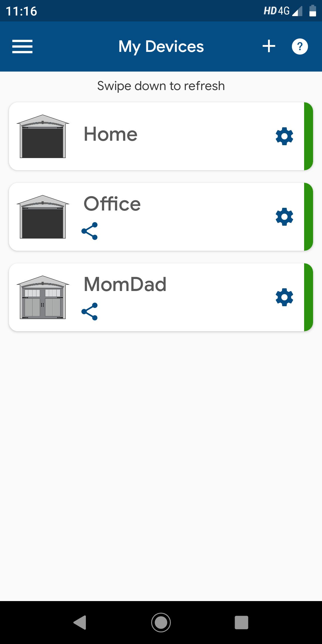Toggle the MomDad garage door image

[43, 297]
